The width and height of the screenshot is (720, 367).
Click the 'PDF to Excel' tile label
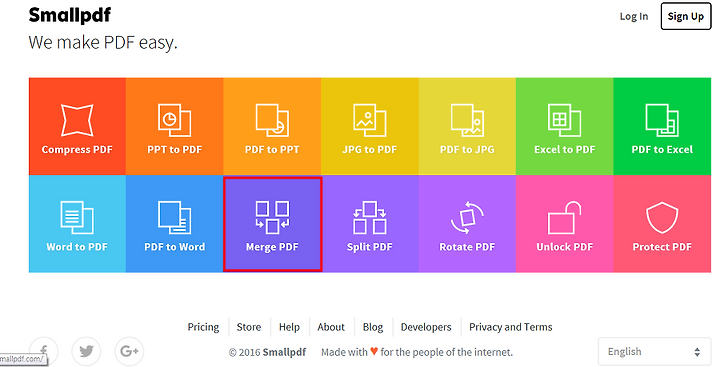pos(662,150)
